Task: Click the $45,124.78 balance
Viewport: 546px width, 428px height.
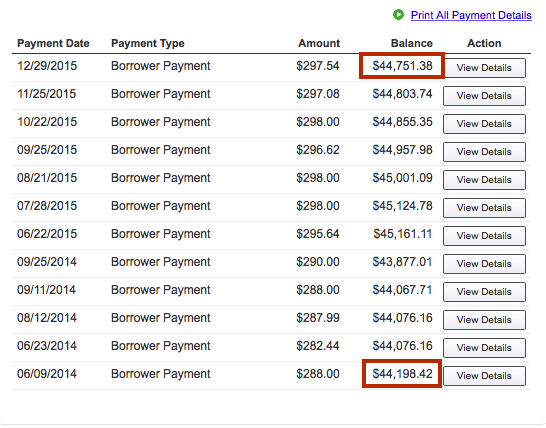Action: coord(403,206)
